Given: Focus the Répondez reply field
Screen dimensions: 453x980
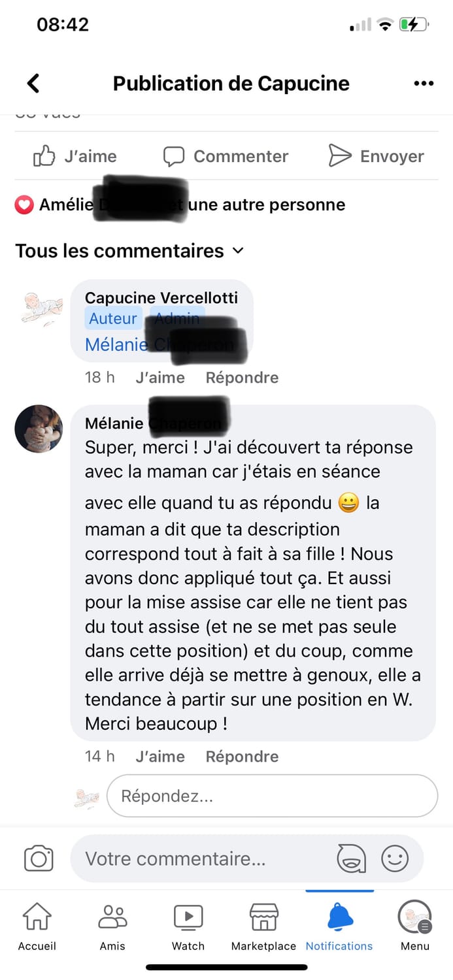Looking at the screenshot, I should [272, 796].
